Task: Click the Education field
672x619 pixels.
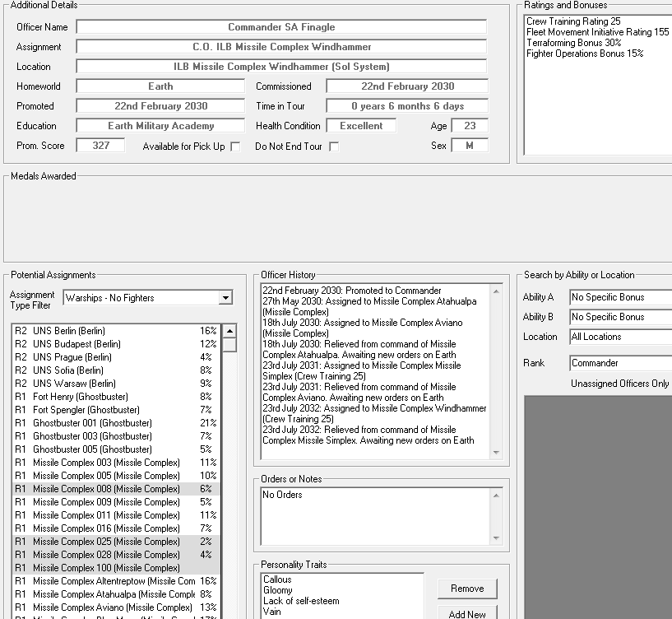Action: [160, 126]
